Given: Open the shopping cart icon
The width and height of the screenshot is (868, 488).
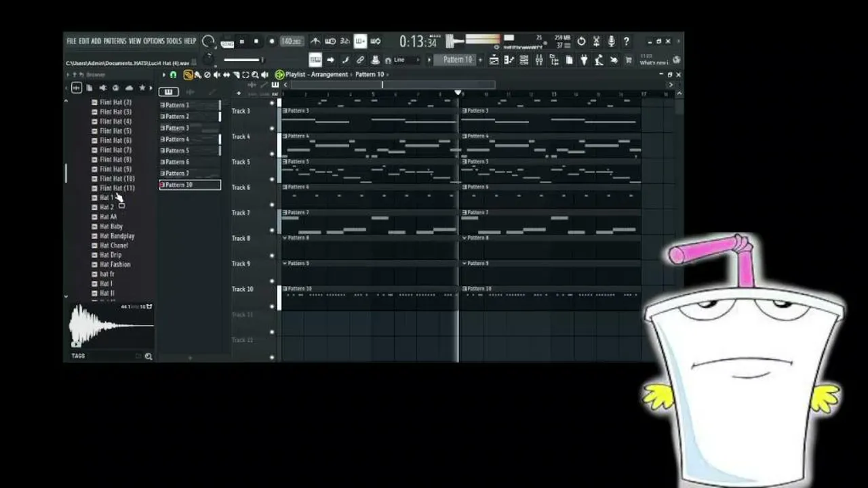Looking at the screenshot, I should [629, 60].
